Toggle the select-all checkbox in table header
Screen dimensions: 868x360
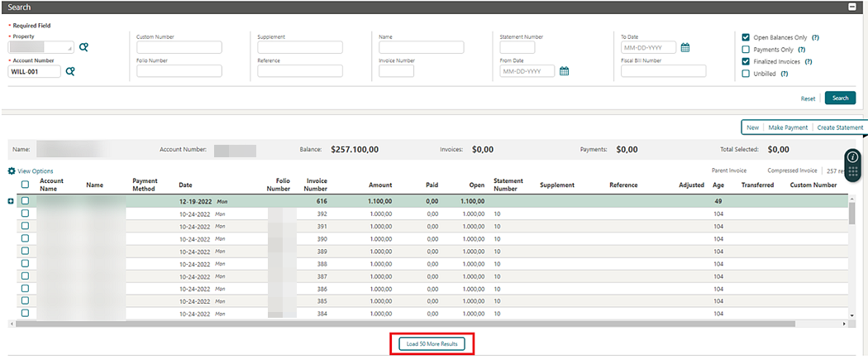[25, 185]
